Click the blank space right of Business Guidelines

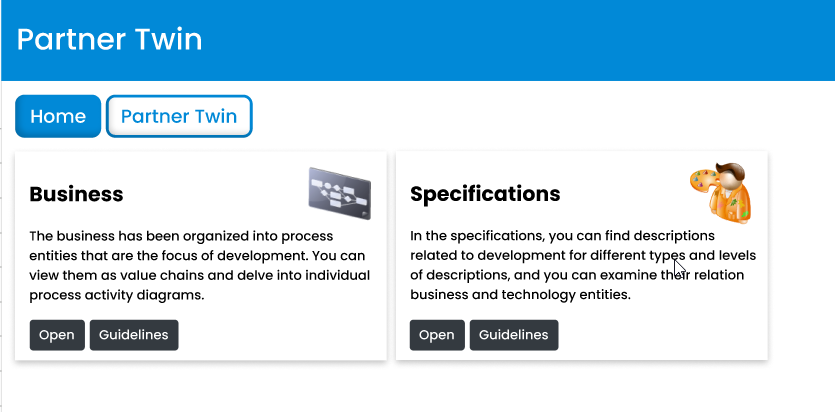[280, 335]
